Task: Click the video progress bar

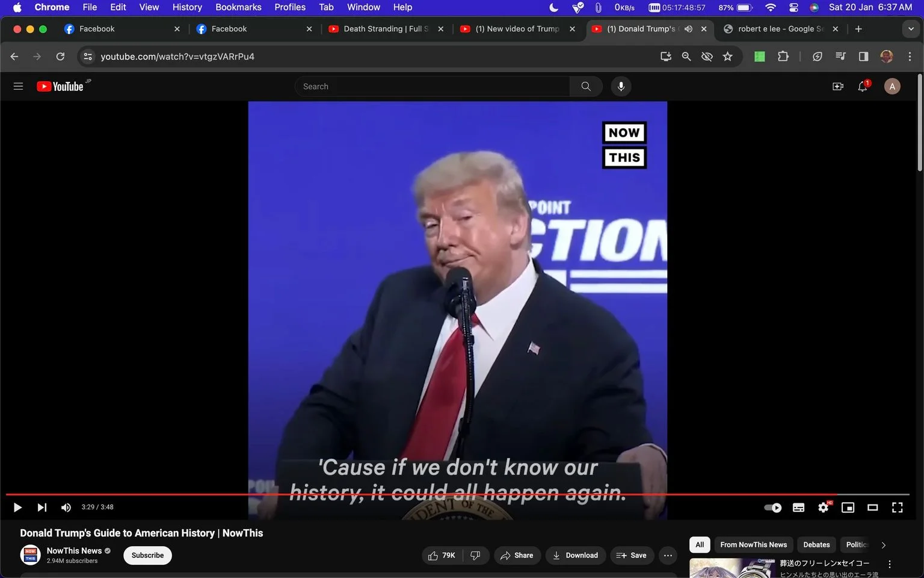Action: pos(457,494)
